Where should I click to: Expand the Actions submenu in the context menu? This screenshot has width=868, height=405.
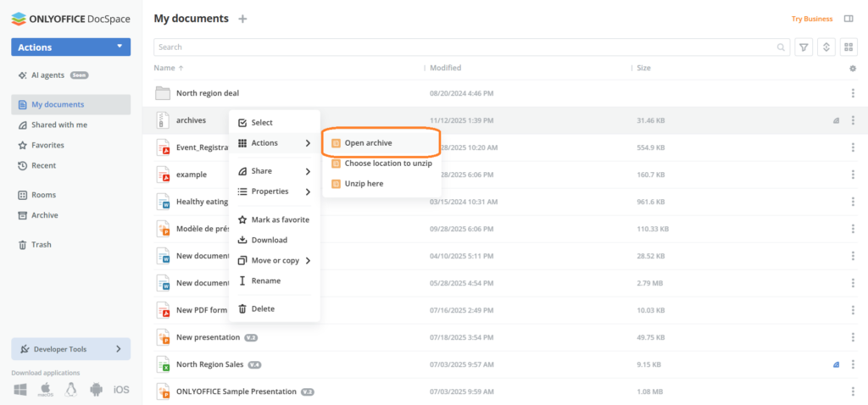pyautogui.click(x=275, y=143)
